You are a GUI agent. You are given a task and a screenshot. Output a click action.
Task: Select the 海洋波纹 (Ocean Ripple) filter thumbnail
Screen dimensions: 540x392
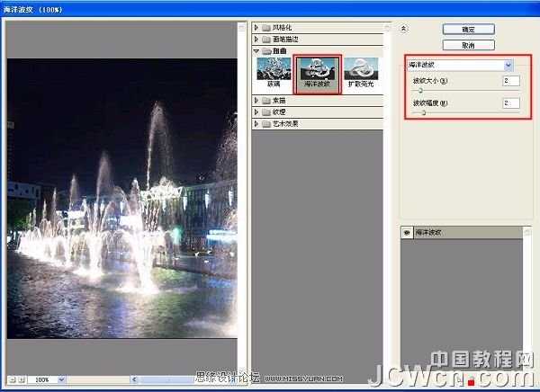point(318,74)
